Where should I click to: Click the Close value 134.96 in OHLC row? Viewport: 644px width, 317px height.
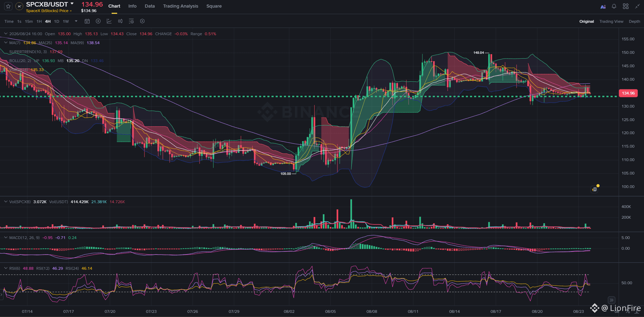coord(146,34)
